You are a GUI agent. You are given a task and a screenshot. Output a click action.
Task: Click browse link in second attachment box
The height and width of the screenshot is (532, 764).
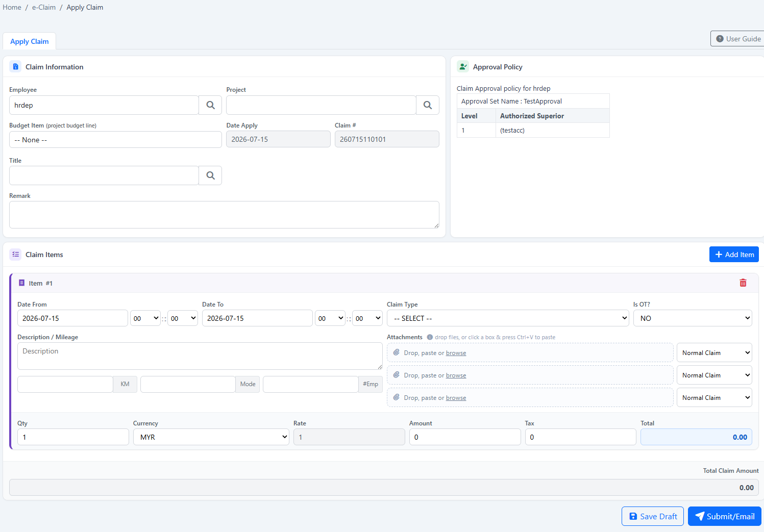click(x=456, y=375)
